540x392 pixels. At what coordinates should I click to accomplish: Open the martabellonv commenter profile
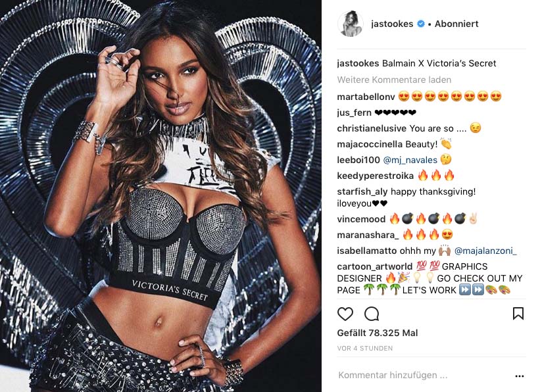click(x=366, y=97)
